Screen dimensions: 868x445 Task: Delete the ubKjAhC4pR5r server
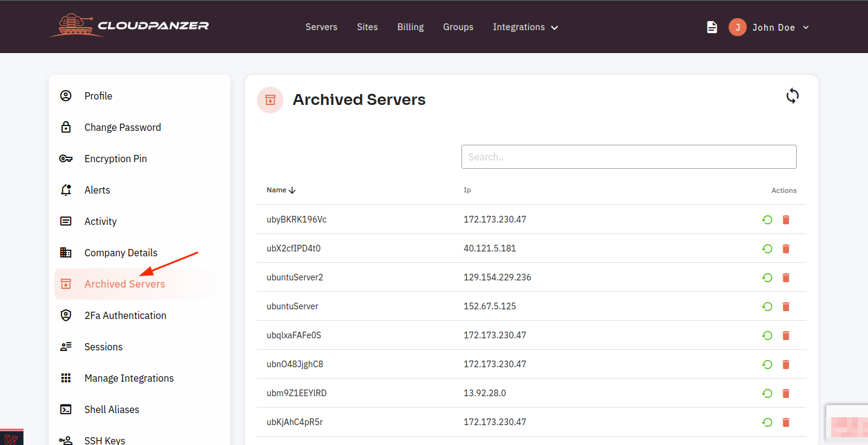[786, 422]
